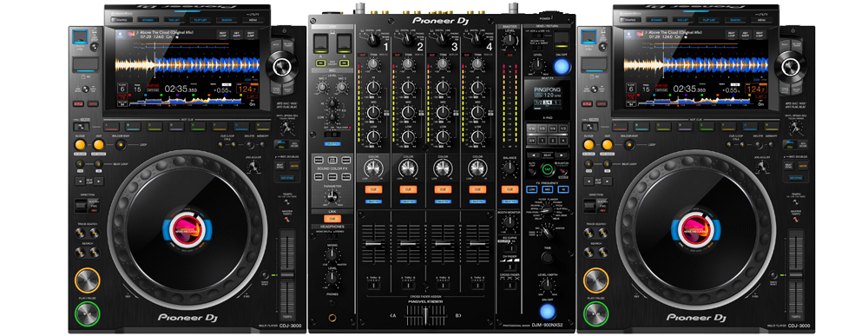
Task: Open MENU on the left deck
Action: coord(253,20)
